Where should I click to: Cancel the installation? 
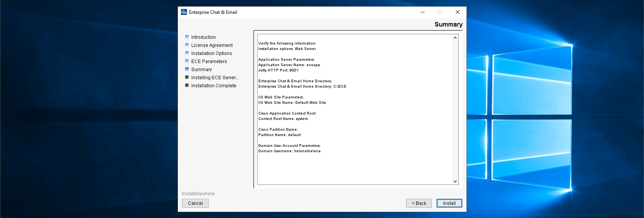(195, 203)
